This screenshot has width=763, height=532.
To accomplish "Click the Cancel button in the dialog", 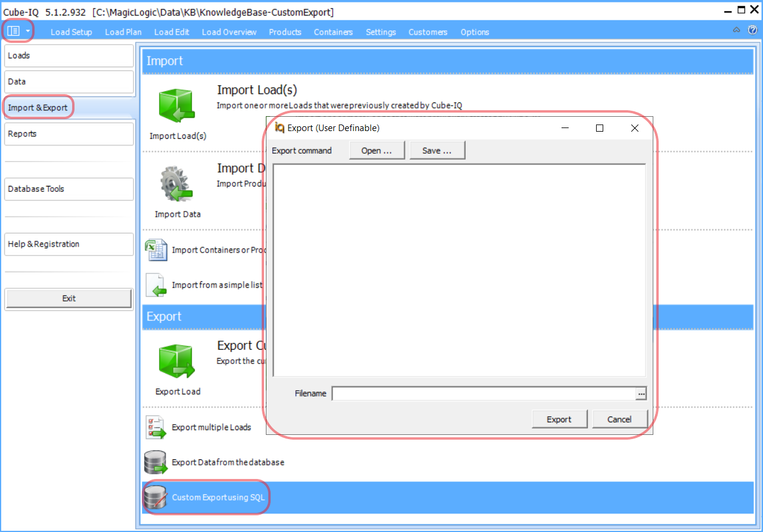I will click(x=619, y=419).
